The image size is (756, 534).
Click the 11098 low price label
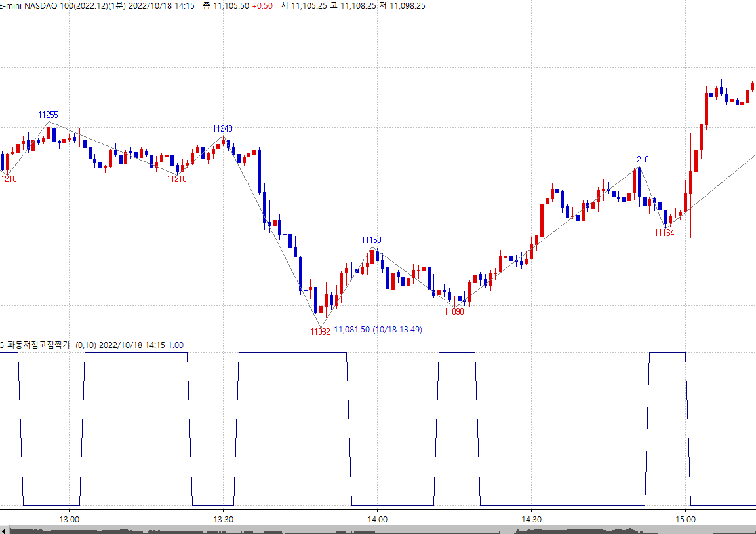(x=454, y=312)
